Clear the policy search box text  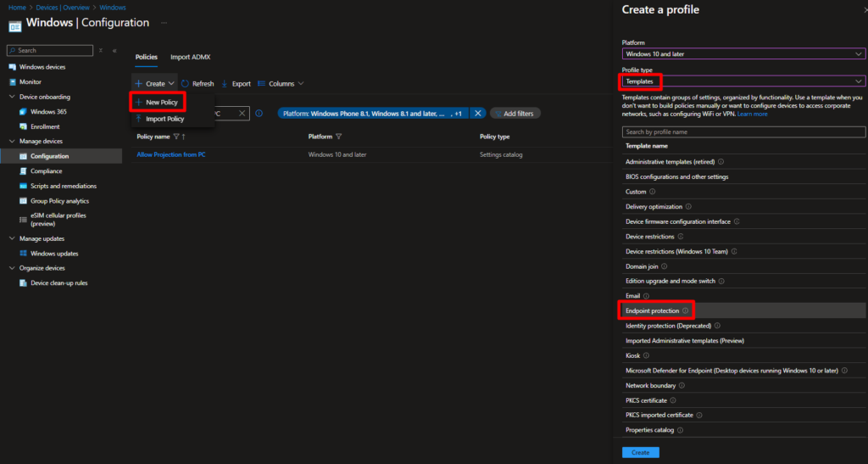pyautogui.click(x=242, y=114)
